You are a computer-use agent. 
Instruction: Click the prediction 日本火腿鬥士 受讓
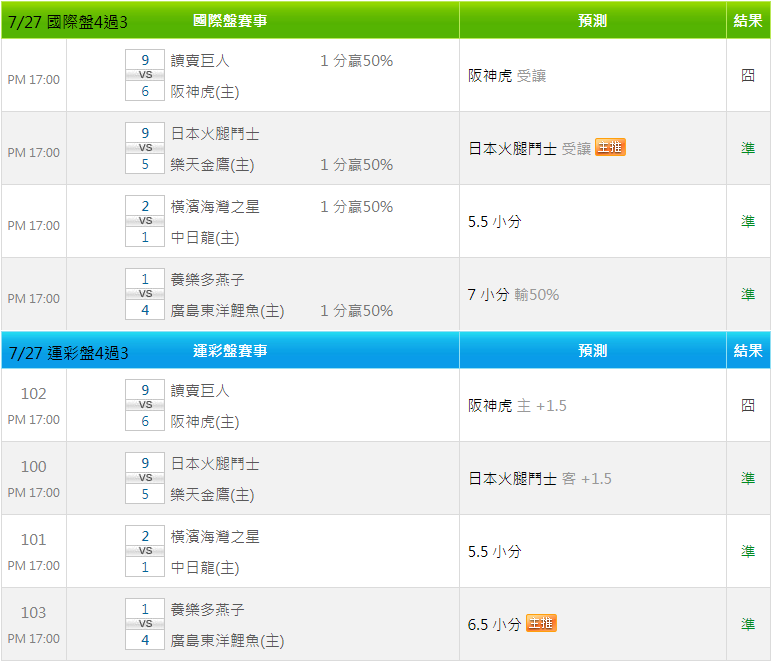[x=530, y=149]
